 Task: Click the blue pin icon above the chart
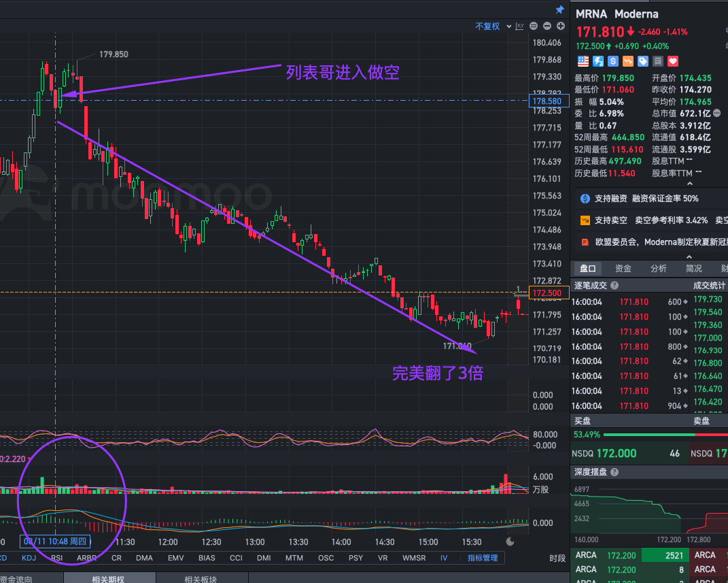(560, 10)
